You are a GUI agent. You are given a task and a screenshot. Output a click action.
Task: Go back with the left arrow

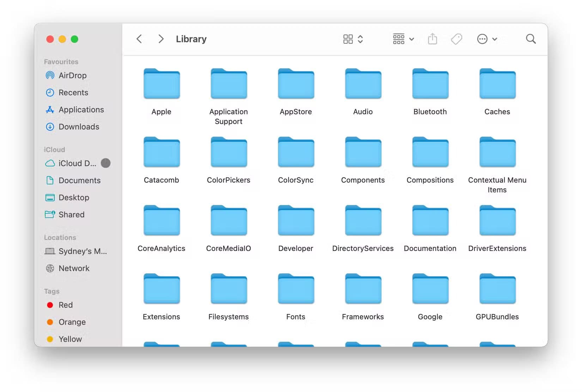[139, 39]
